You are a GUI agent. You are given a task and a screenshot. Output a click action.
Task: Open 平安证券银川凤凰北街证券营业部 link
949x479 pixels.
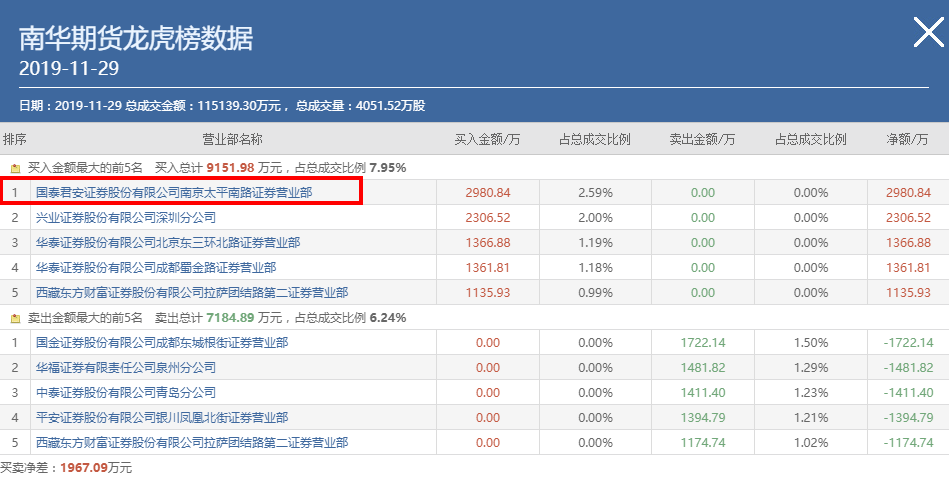[162, 418]
